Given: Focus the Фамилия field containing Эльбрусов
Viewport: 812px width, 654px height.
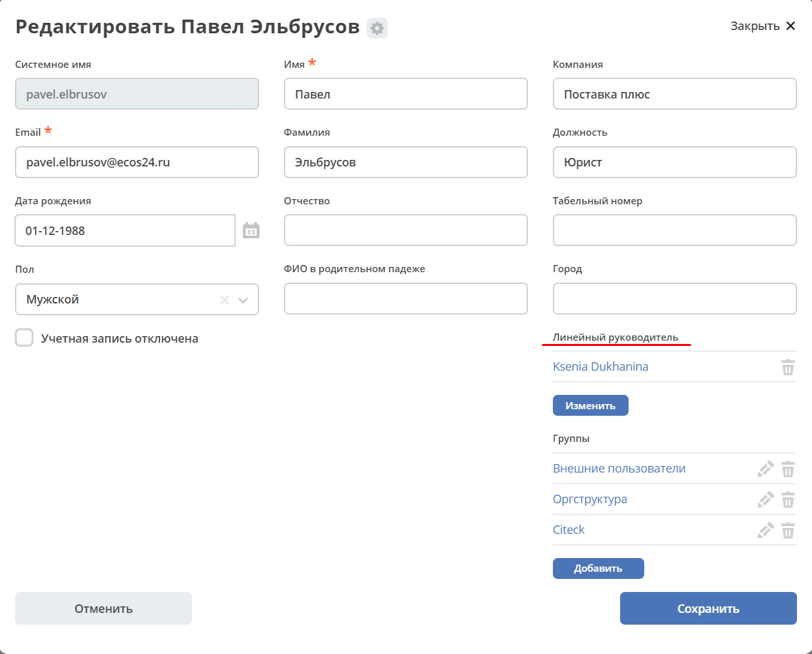Looking at the screenshot, I should (406, 162).
